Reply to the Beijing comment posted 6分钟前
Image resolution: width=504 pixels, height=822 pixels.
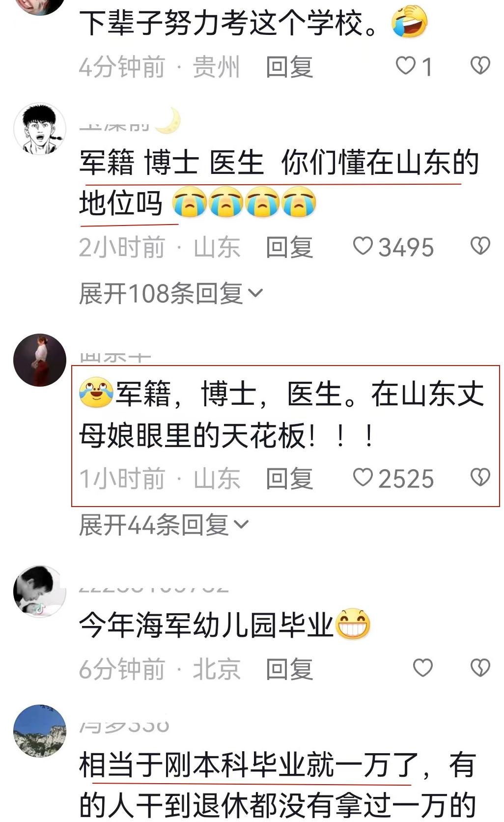tap(289, 669)
